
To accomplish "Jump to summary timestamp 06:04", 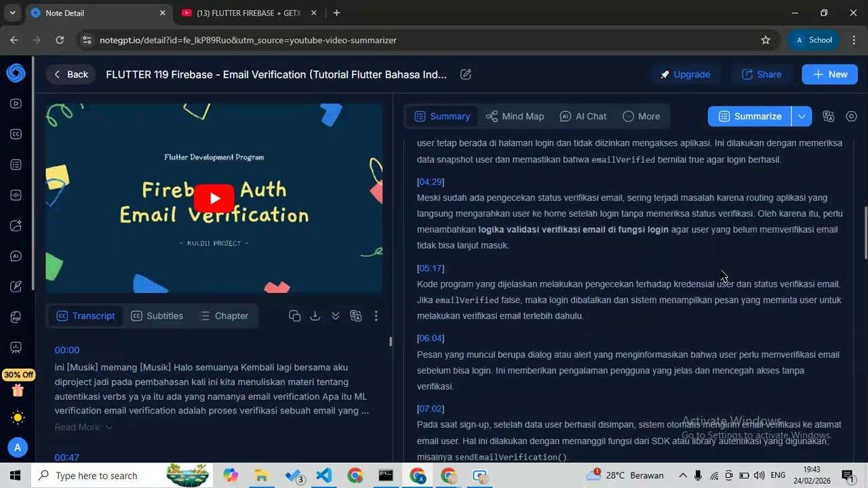I will (x=431, y=338).
